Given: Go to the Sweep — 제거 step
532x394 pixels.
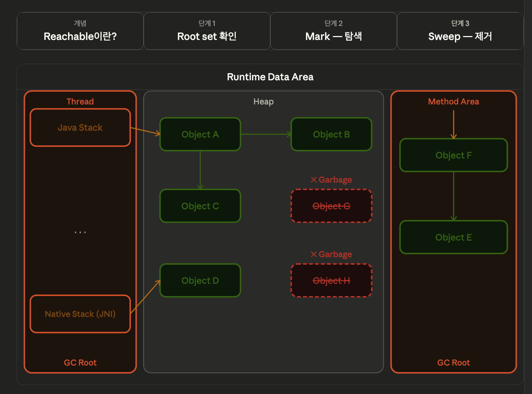Looking at the screenshot, I should tap(460, 31).
